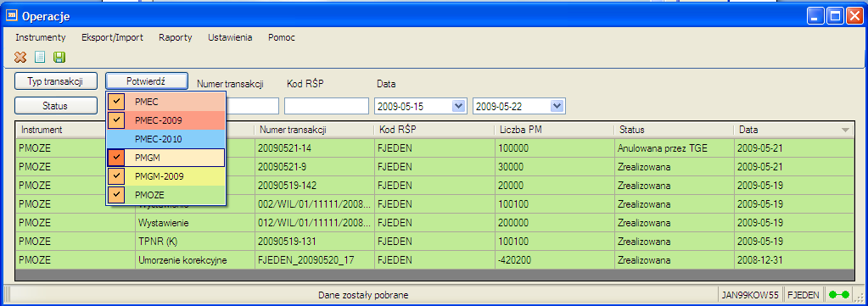The height and width of the screenshot is (306, 868).
Task: Click the date cell 2008-12-31
Action: coord(794,259)
